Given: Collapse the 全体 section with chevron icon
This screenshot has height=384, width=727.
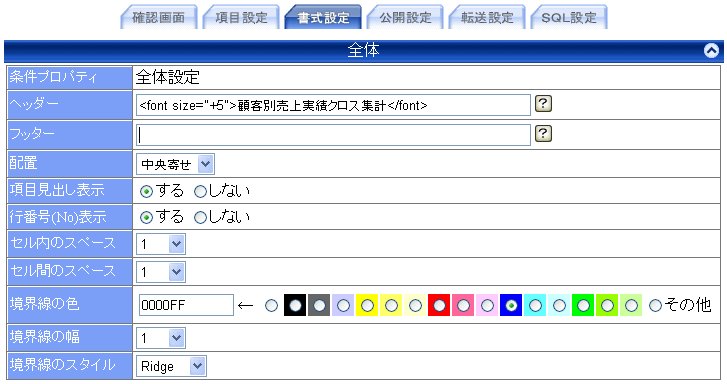Looking at the screenshot, I should pos(711,50).
